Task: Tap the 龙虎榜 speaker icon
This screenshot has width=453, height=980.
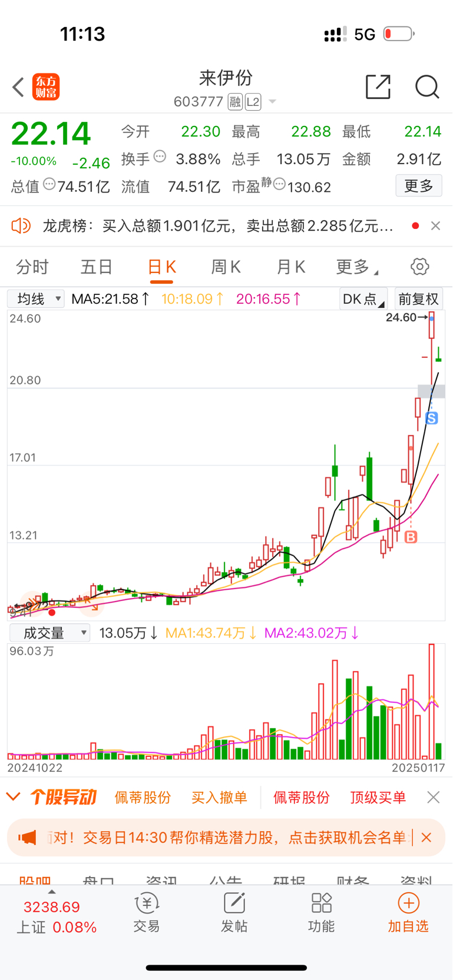Action: click(21, 225)
